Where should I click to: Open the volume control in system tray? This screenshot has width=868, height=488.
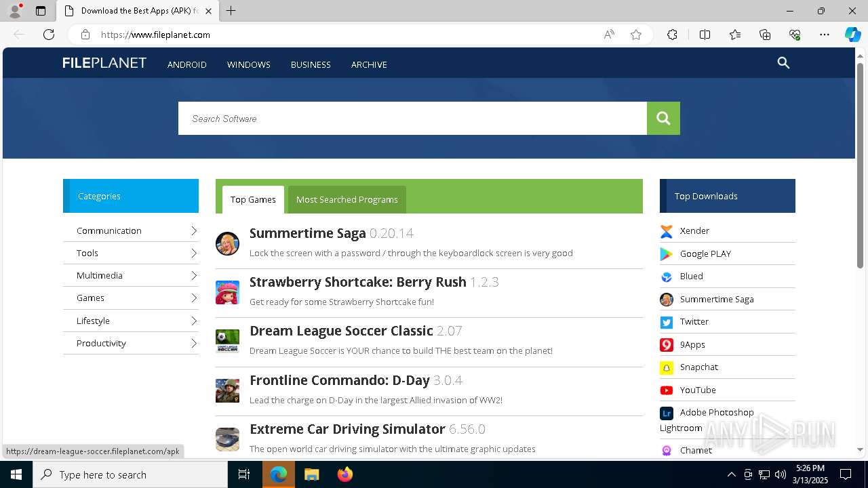click(780, 474)
